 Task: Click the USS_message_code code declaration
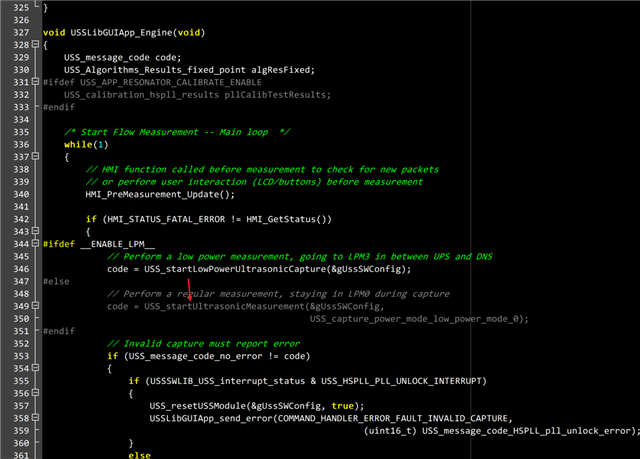tap(122, 58)
